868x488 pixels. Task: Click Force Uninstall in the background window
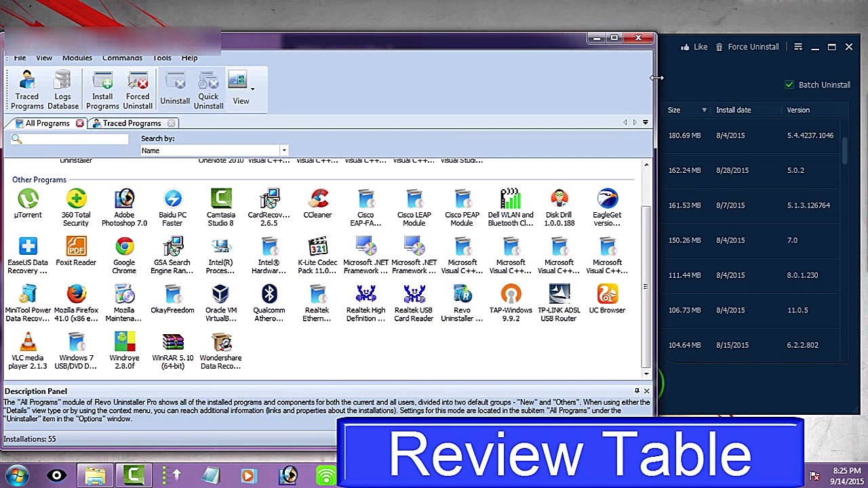[747, 47]
